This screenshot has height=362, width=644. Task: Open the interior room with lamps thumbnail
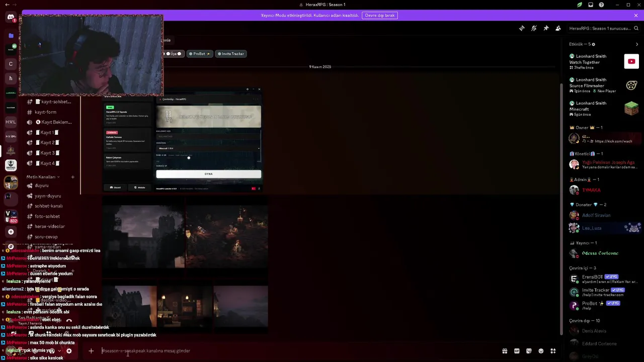185,307
